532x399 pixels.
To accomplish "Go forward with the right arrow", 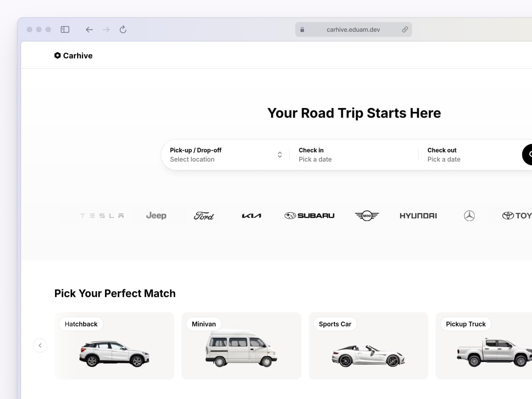I will [x=106, y=29].
